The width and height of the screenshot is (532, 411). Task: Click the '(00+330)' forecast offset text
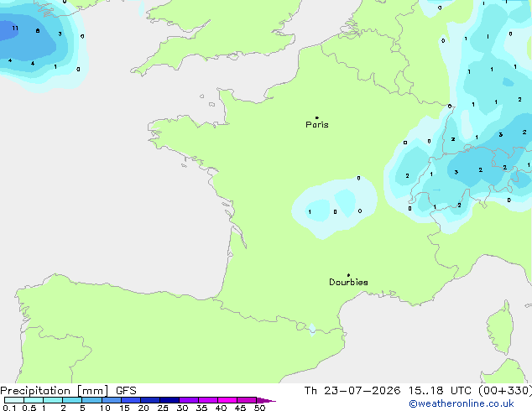pos(505,391)
